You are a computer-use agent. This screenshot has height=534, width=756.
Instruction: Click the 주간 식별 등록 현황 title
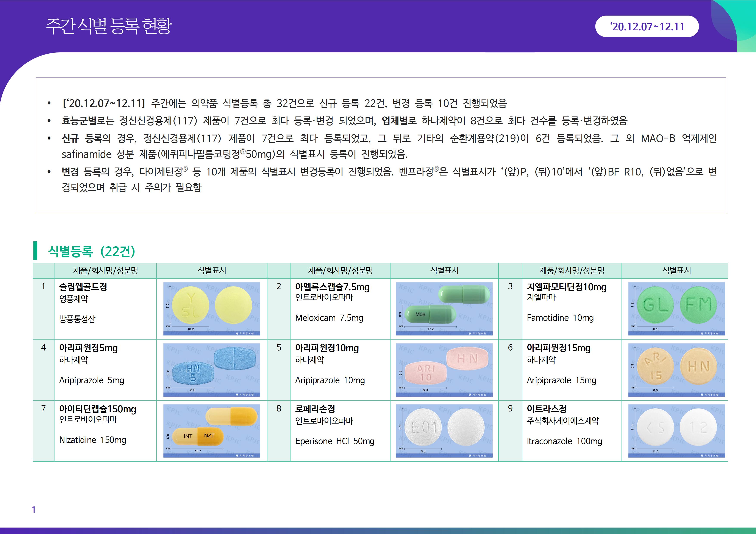[109, 26]
